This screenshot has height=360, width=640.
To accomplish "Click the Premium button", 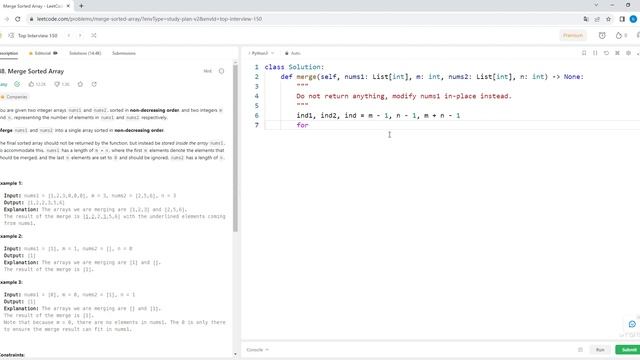I will [573, 36].
